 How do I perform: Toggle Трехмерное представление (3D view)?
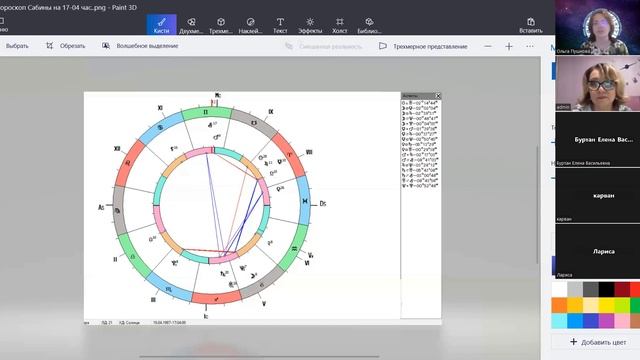coord(423,47)
